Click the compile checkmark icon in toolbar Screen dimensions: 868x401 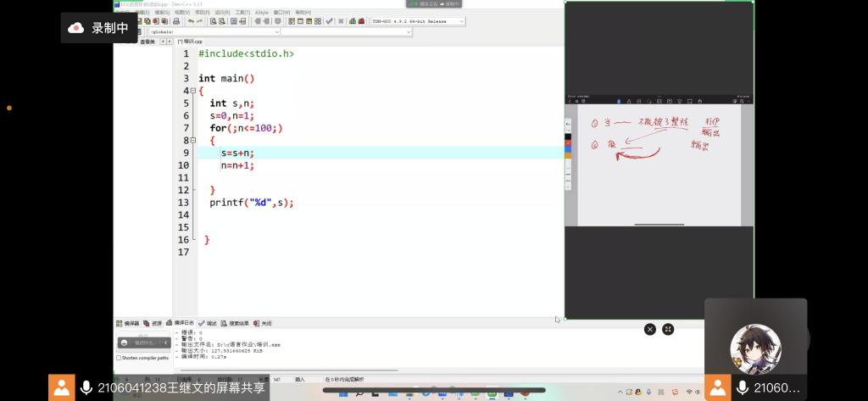pyautogui.click(x=328, y=21)
